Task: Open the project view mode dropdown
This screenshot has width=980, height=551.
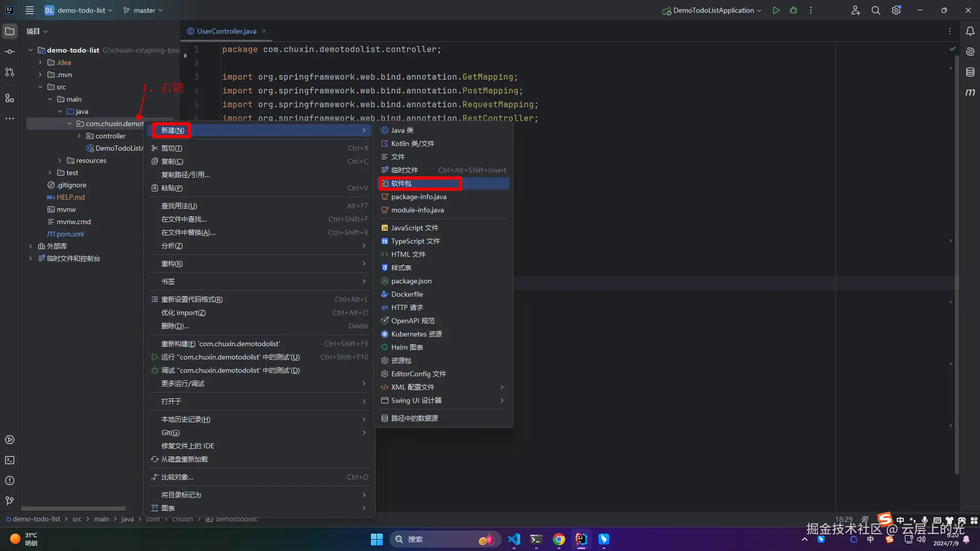Action: point(37,31)
